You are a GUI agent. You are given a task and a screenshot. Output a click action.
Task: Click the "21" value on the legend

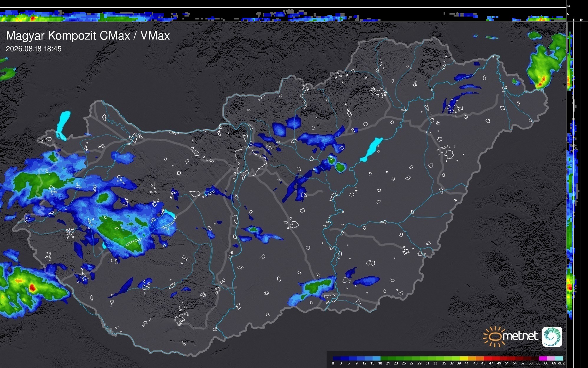coord(388,363)
